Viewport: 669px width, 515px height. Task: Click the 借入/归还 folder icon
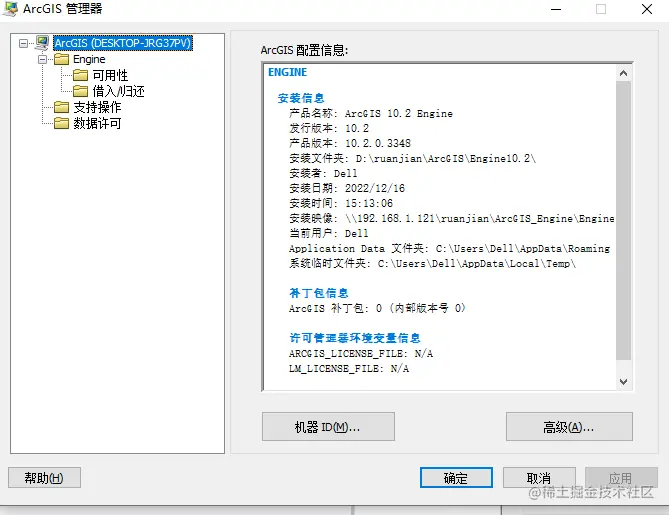80,91
